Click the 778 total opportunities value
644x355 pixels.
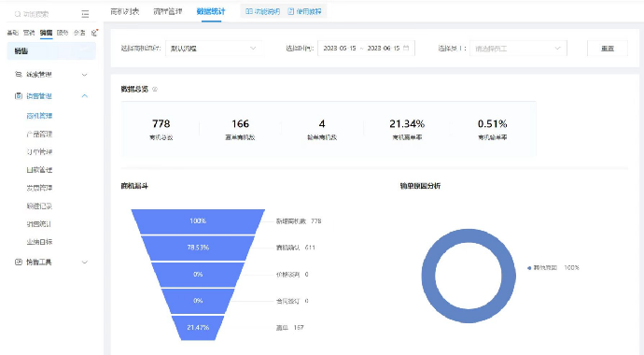pos(161,123)
